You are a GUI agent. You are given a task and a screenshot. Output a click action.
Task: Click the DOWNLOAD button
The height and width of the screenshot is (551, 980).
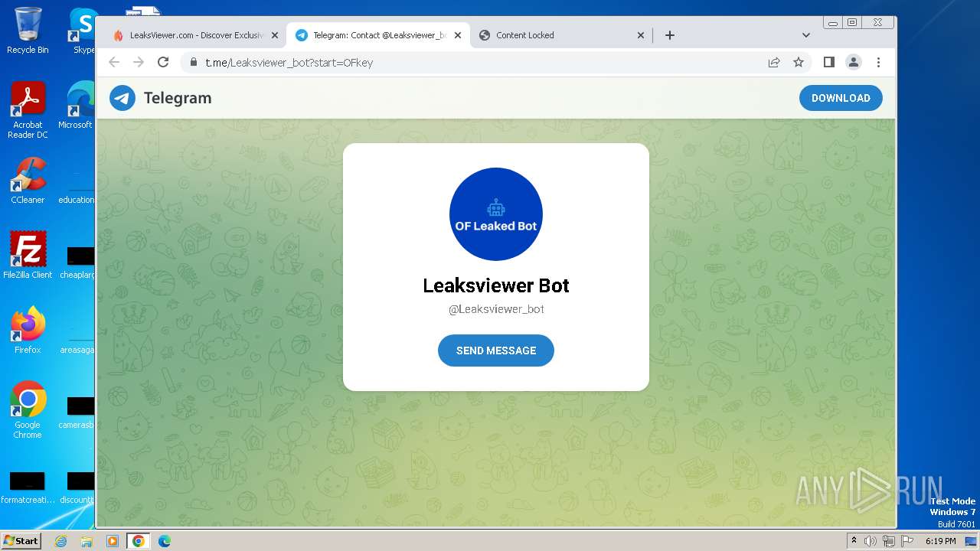pyautogui.click(x=841, y=98)
